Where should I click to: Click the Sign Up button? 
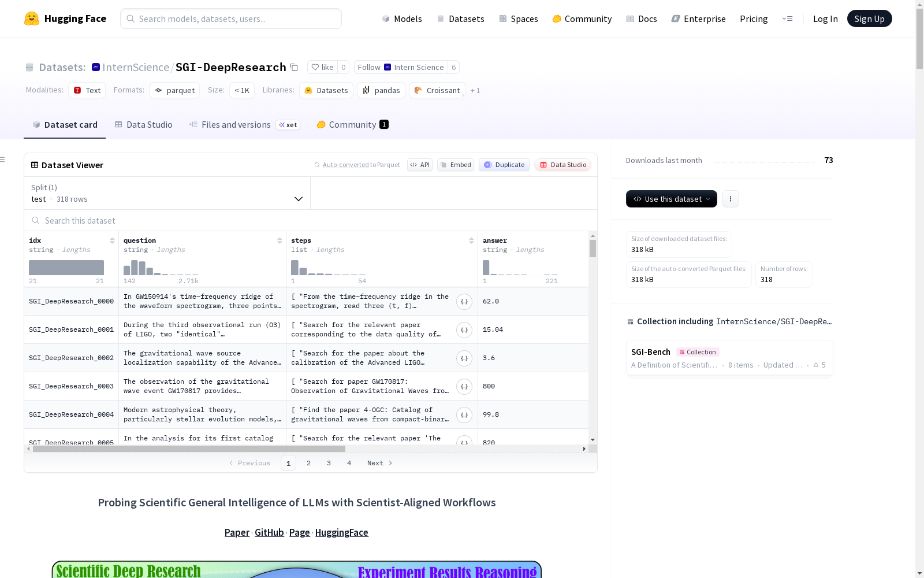pyautogui.click(x=870, y=18)
